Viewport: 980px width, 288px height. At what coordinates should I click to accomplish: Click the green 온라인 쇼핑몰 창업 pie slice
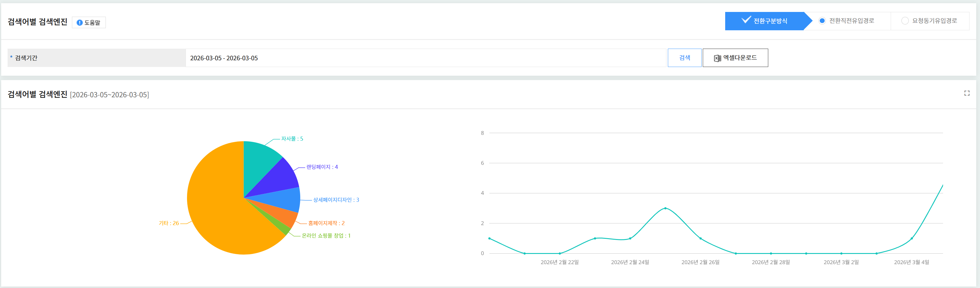pos(284,228)
